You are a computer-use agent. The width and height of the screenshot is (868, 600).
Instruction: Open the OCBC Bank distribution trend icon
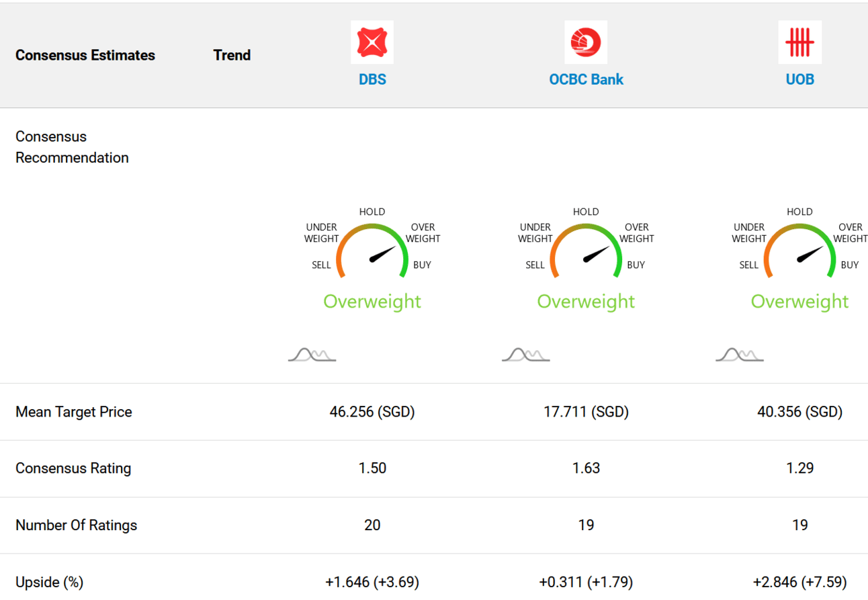(525, 354)
